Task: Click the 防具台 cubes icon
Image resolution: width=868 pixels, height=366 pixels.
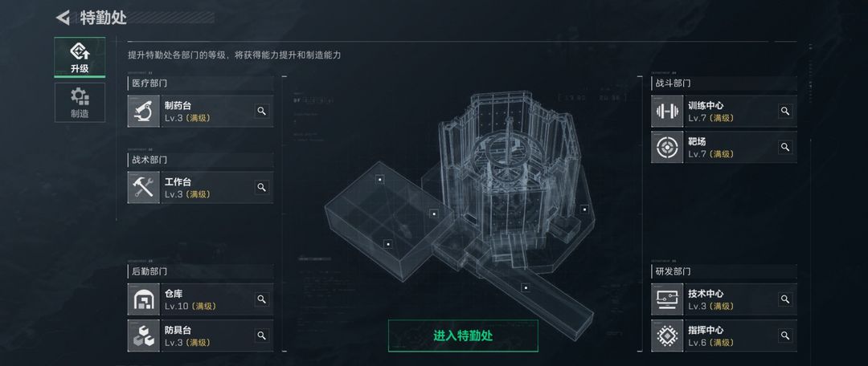Action: pyautogui.click(x=143, y=335)
